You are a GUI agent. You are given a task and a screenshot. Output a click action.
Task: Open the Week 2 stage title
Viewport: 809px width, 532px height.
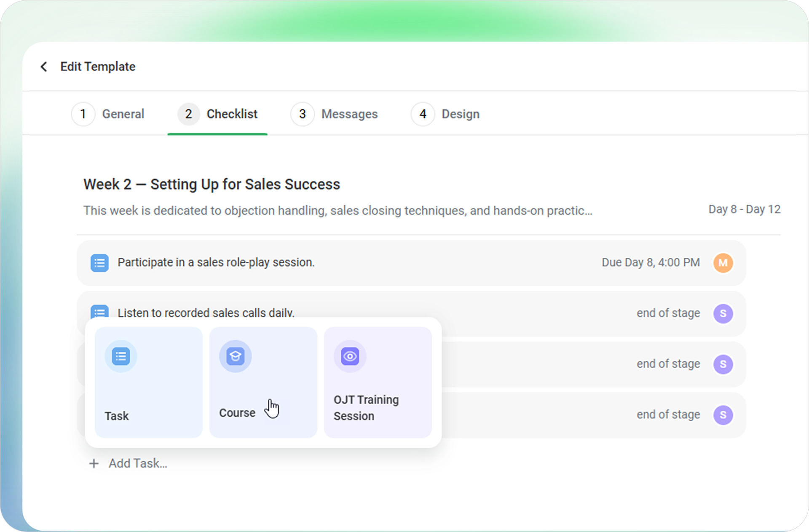[212, 184]
